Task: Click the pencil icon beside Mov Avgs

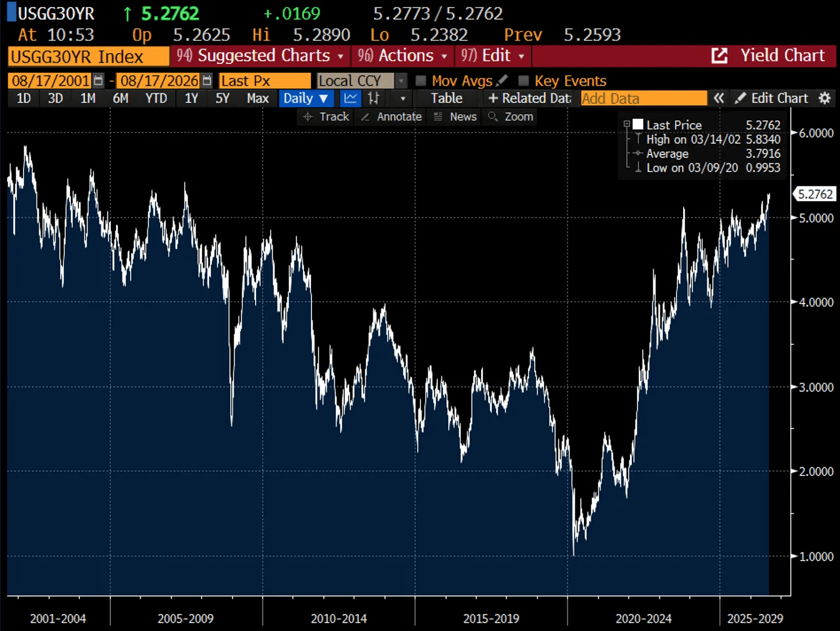Action: click(502, 81)
